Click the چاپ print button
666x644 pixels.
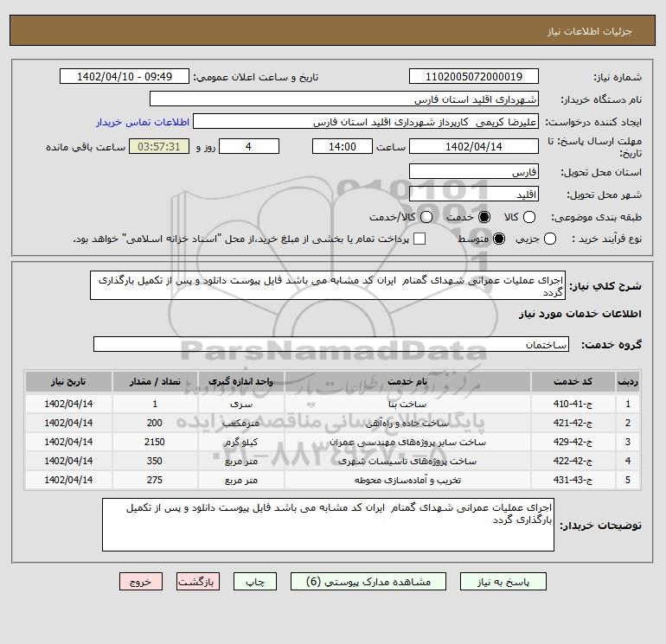255,582
